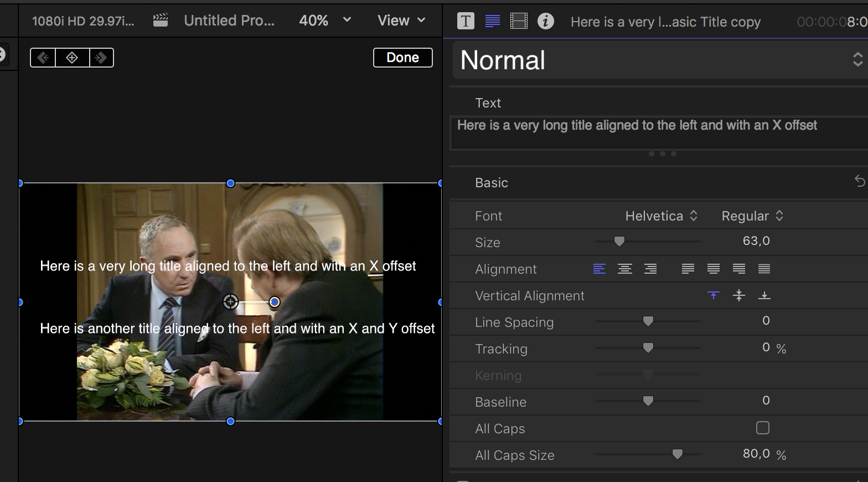Screen dimensions: 868x482
Task: Open the Video inspector filmstrip icon
Action: pyautogui.click(x=519, y=22)
